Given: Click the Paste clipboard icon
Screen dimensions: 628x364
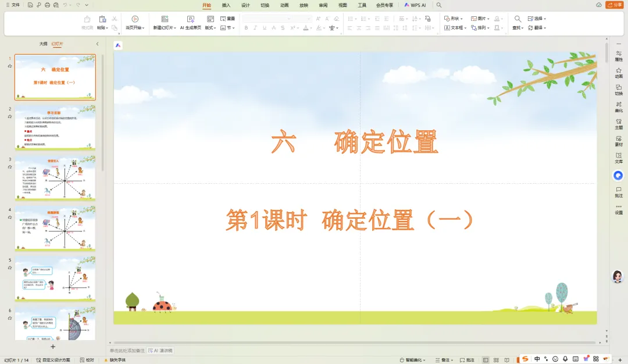Looking at the screenshot, I should pyautogui.click(x=102, y=19).
